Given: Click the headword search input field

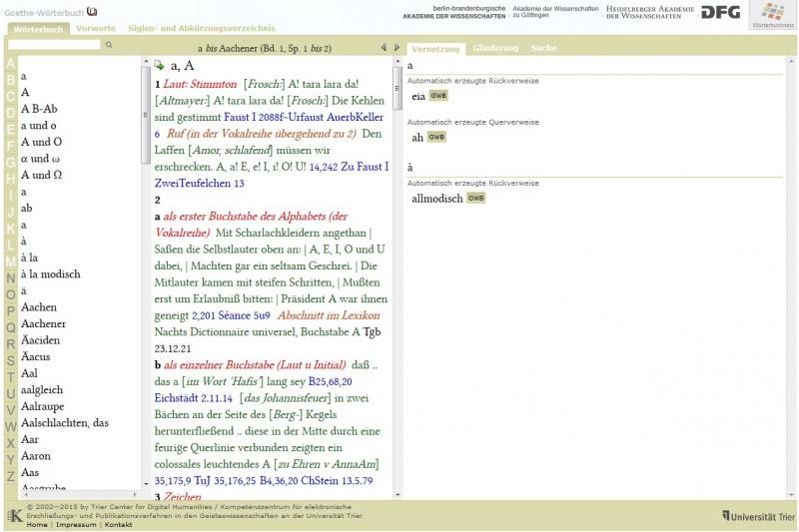Looking at the screenshot, I should (54, 45).
